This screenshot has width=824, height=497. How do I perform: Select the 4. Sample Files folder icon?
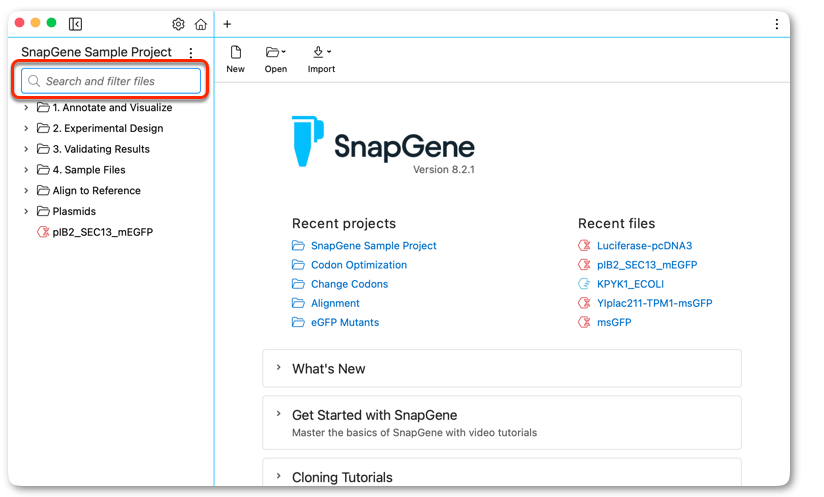[x=43, y=170]
